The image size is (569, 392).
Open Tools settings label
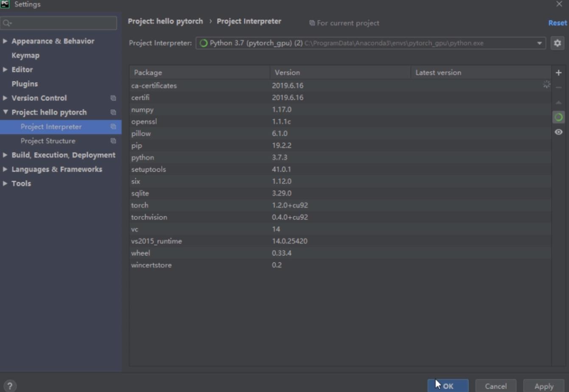click(x=21, y=183)
